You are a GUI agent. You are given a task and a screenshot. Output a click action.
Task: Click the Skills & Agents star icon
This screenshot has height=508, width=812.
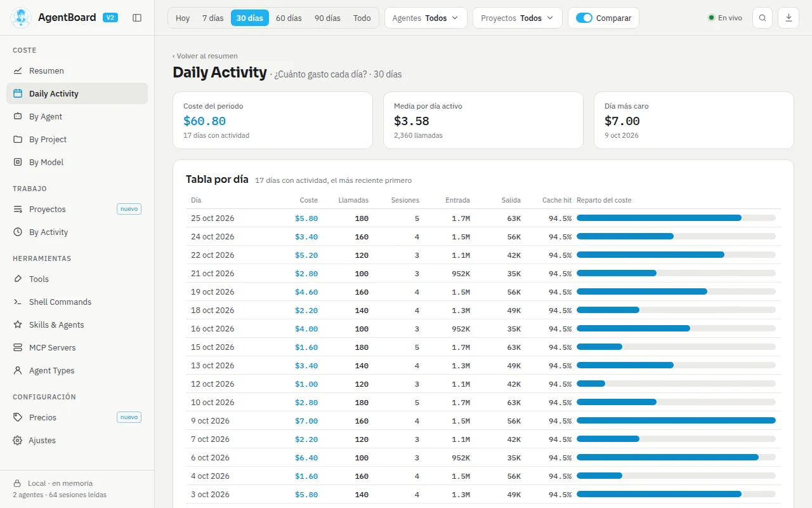coord(18,324)
